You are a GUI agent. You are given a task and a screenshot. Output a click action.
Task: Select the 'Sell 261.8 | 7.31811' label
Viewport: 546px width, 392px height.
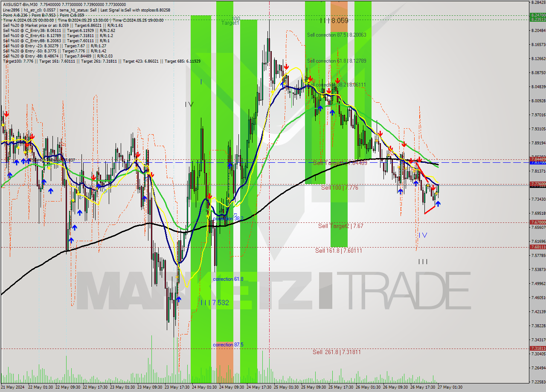coord(337,352)
